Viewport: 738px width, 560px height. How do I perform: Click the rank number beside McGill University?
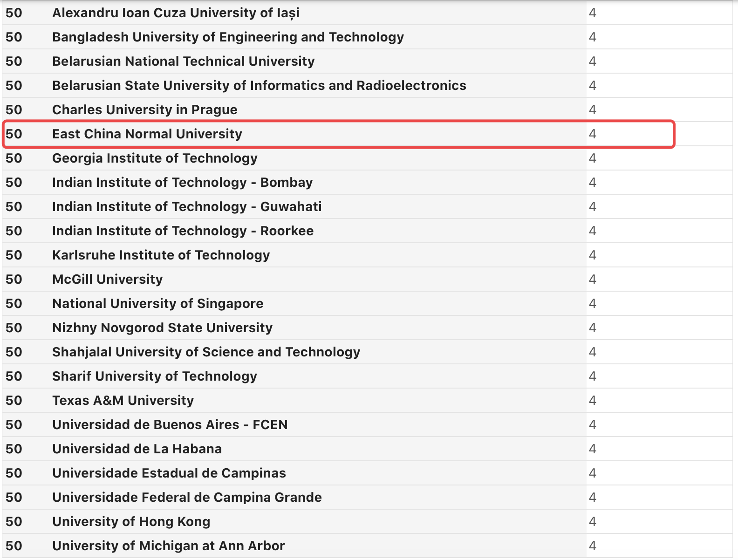[x=14, y=280]
